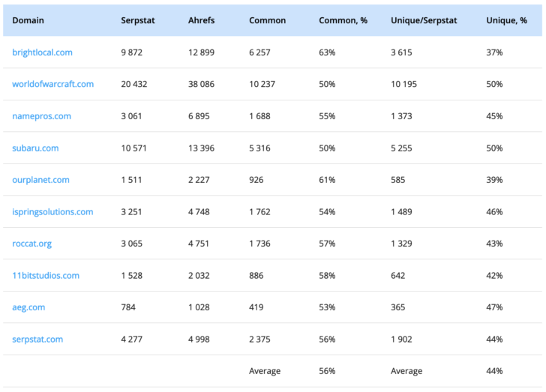
Task: Click the worldofwarcraft.com link
Action: [x=52, y=84]
